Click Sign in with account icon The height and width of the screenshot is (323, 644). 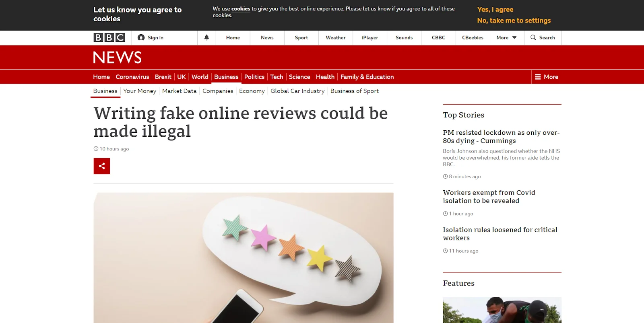click(151, 37)
